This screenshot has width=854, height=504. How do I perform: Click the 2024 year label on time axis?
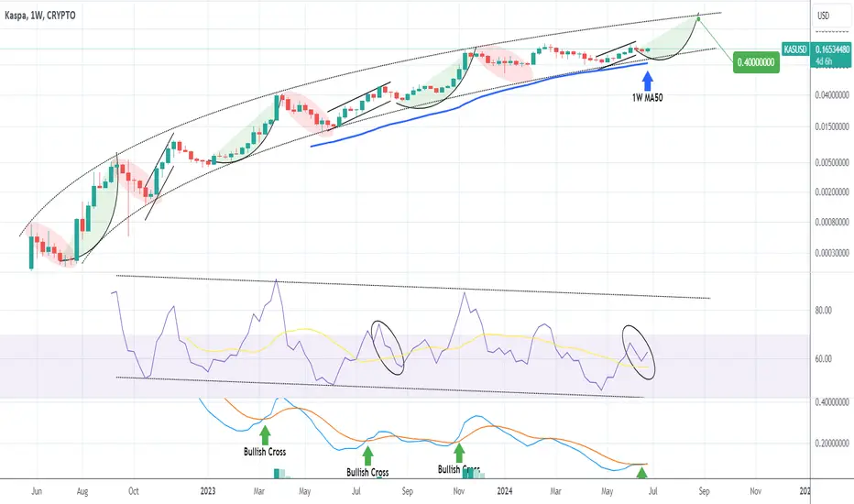(505, 491)
